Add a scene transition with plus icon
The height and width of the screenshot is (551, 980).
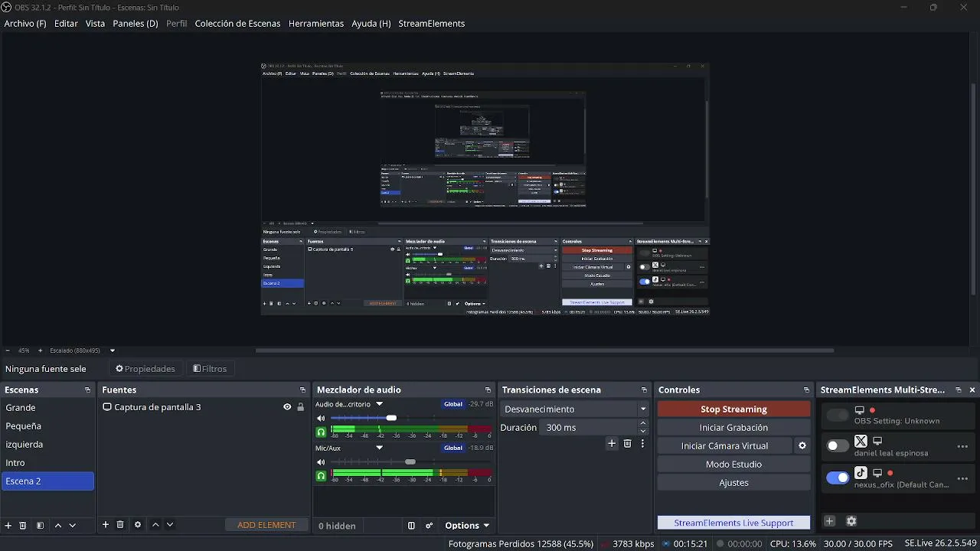[612, 443]
